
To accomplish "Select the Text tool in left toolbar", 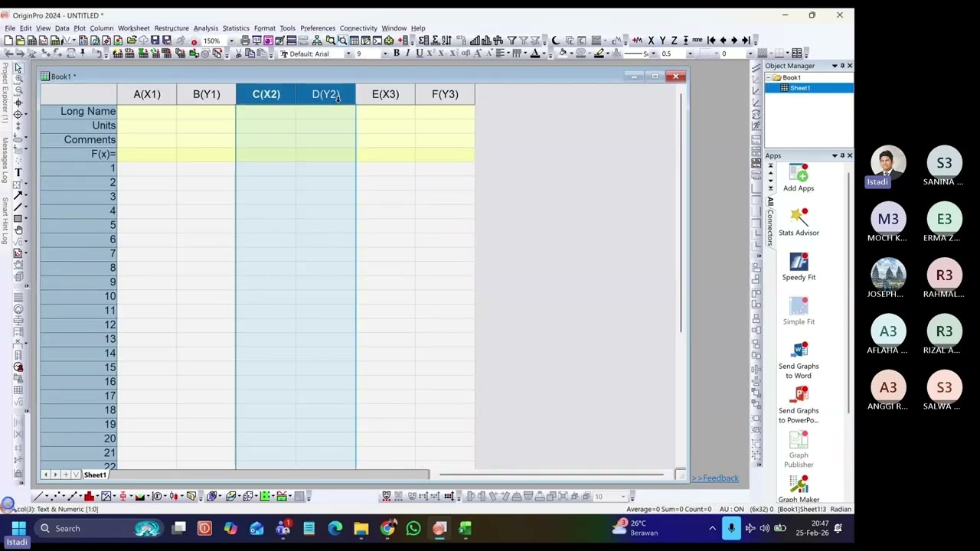I will pos(18,173).
